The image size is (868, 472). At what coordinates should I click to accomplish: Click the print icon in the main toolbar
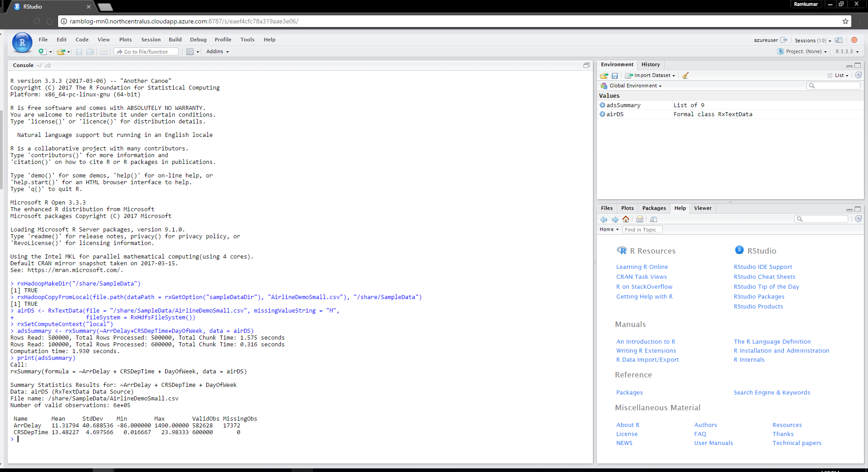tap(104, 51)
